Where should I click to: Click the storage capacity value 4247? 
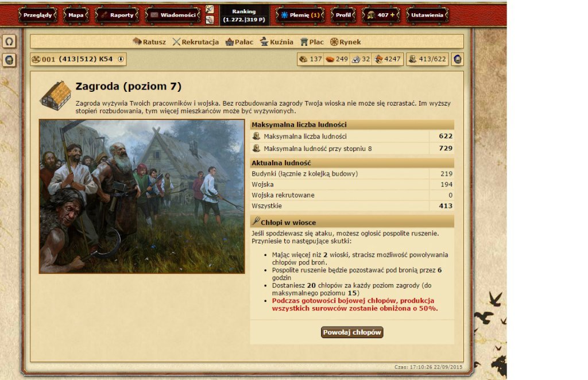click(x=393, y=59)
